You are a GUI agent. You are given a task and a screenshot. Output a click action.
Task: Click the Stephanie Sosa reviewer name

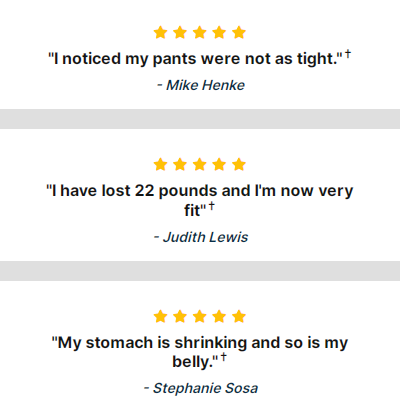(205, 388)
